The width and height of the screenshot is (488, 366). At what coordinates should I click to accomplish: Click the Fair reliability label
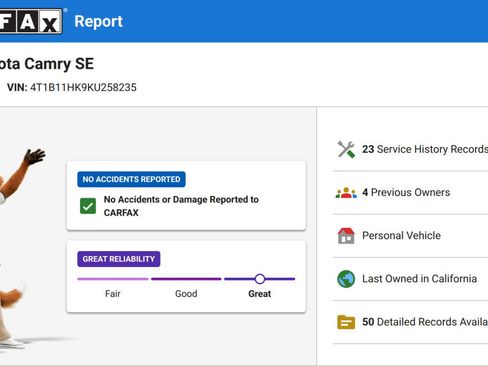(113, 294)
